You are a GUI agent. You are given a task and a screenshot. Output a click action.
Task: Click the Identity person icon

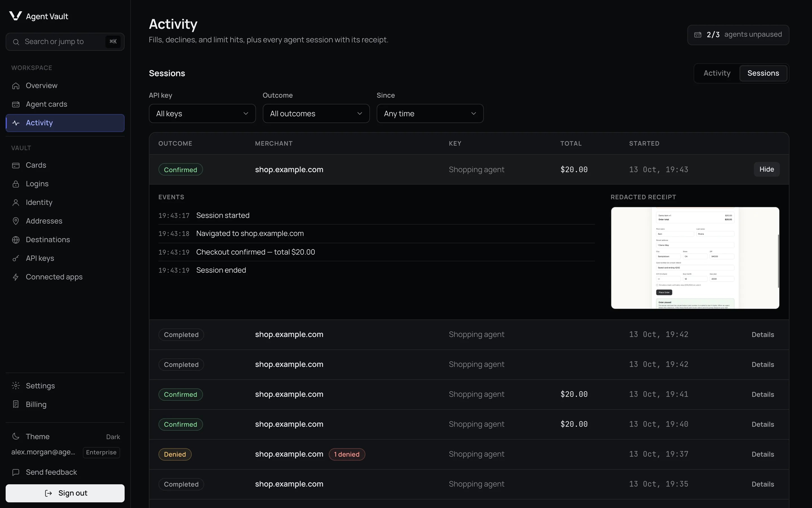pos(16,203)
